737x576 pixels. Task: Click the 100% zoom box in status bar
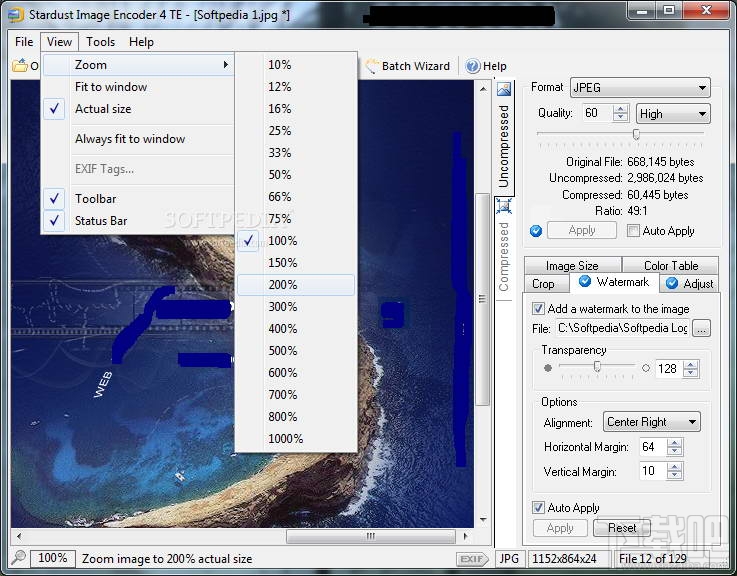pos(52,558)
